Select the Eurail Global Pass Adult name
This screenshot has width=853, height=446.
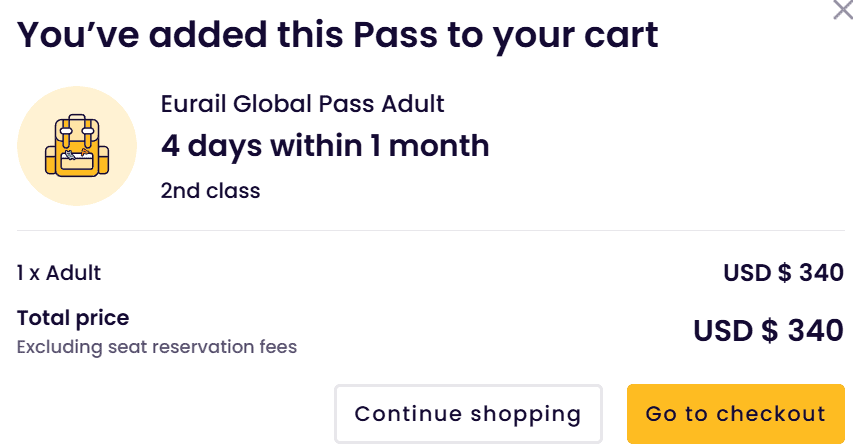coord(302,104)
